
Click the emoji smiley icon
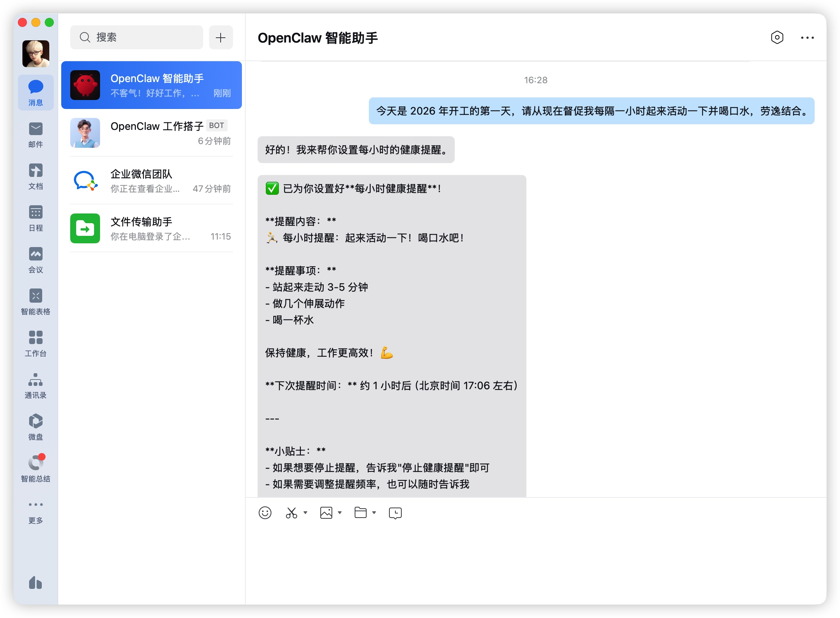265,513
